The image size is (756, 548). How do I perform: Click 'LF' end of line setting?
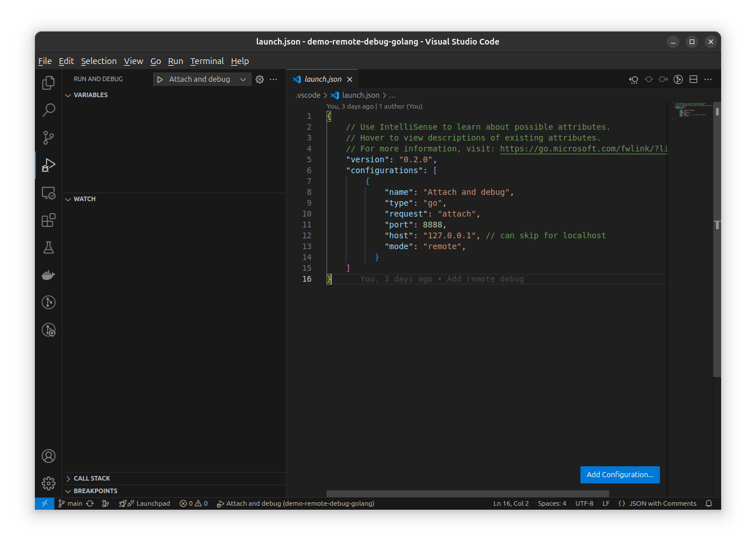(606, 503)
